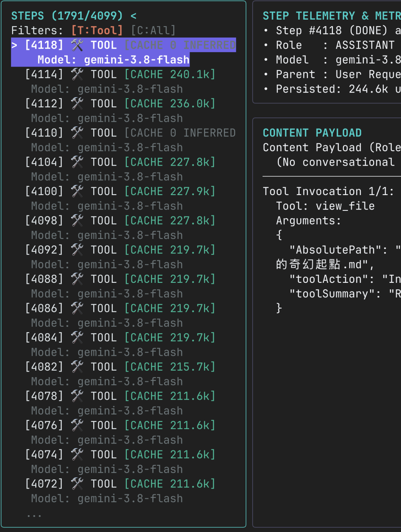Click the tool icon on step 4088
The image size is (401, 532).
pos(77,279)
